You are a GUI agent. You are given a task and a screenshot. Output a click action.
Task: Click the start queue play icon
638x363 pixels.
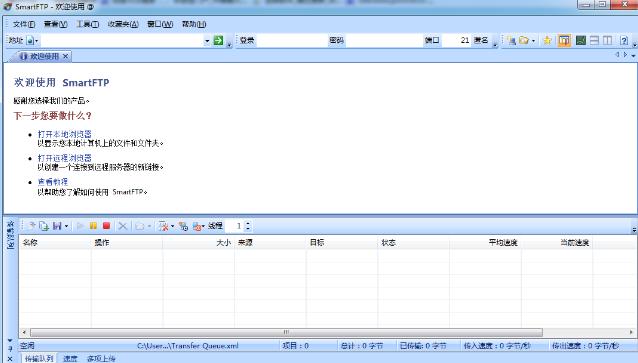tap(80, 226)
